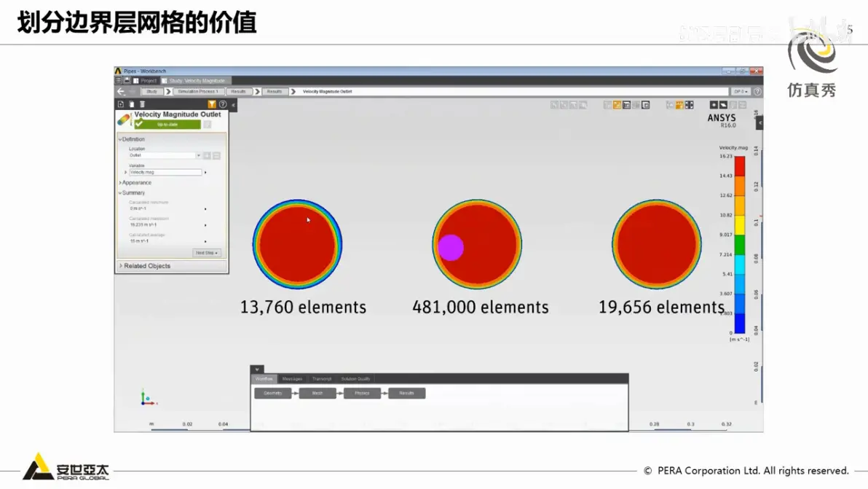This screenshot has height=489, width=868.
Task: Go back with the left arrow
Action: (121, 91)
